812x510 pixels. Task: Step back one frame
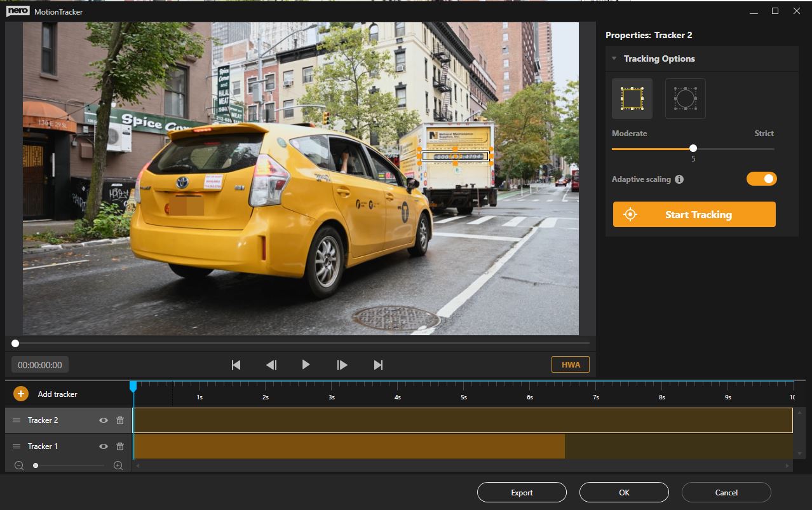[271, 365]
